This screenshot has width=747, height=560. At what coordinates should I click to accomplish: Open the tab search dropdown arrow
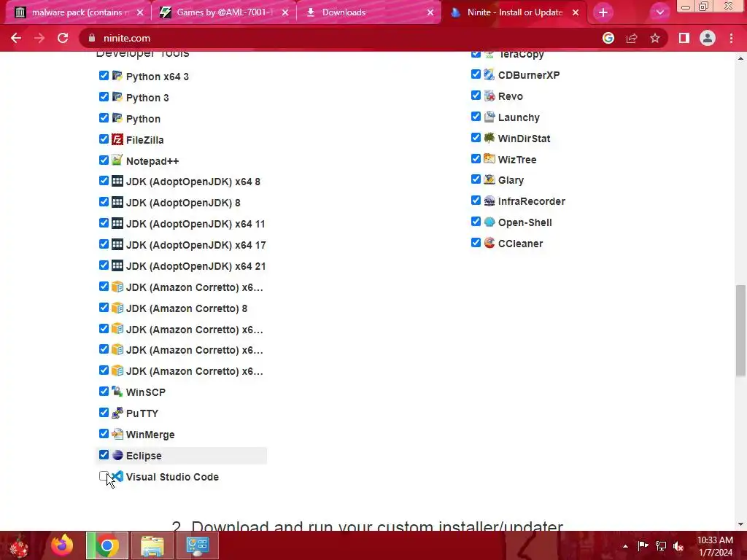pyautogui.click(x=659, y=13)
